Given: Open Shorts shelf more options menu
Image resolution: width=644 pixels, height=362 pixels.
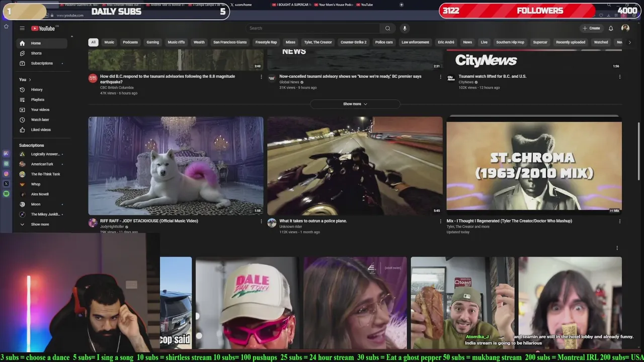Looking at the screenshot, I should [x=617, y=248].
